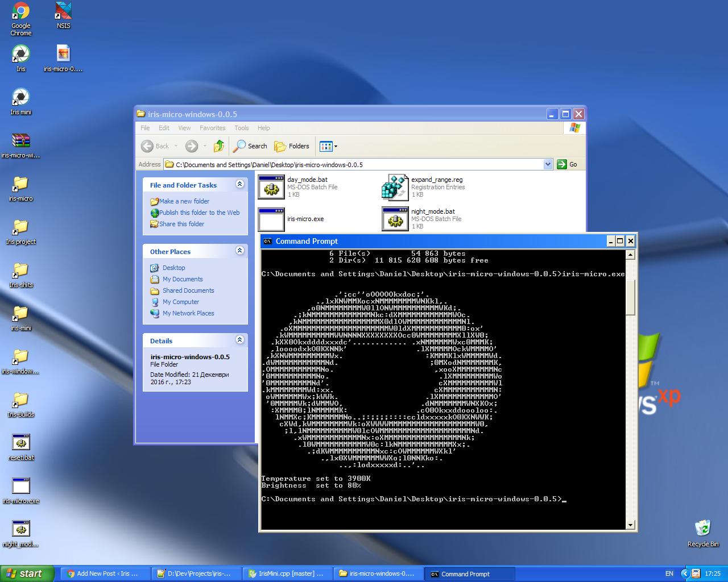Click Publish this folder to the Web
The image size is (728, 582).
(195, 213)
